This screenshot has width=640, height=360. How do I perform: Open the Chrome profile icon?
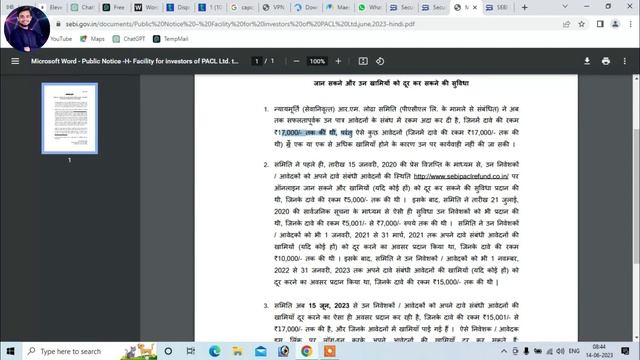615,24
